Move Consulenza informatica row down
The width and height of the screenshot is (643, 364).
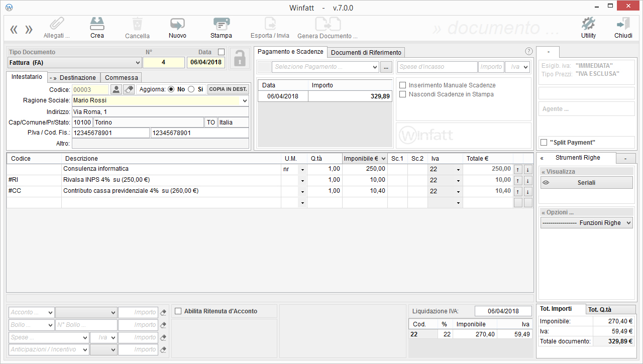pos(527,169)
